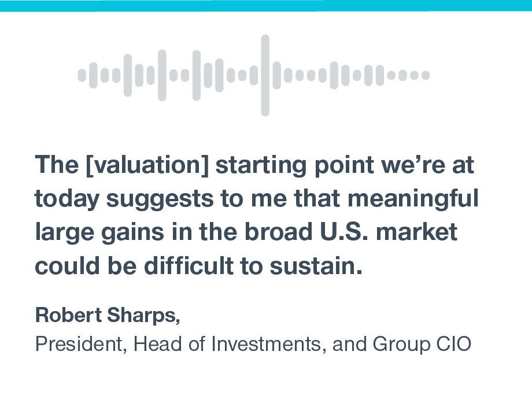Click the word [valuation] in the quote
Image resolution: width=532 pixels, height=403 pixels.
[147, 165]
